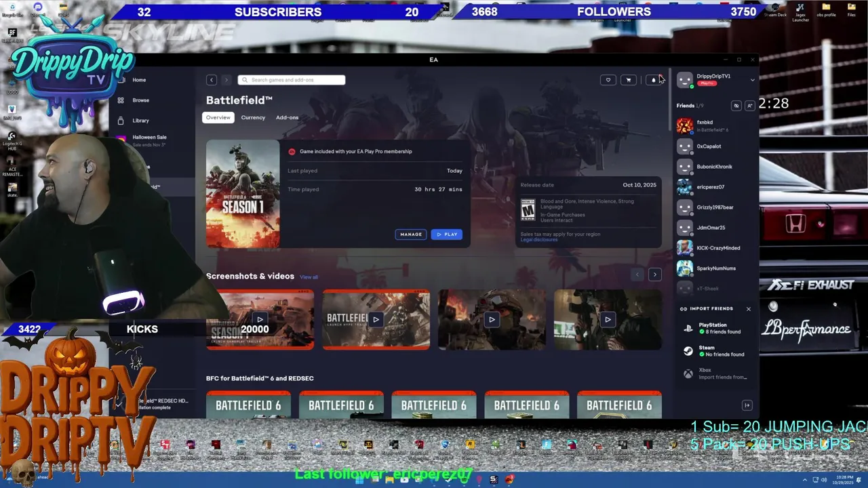Click ericperez07's avatar in friends list
This screenshot has width=868, height=488.
point(685,187)
